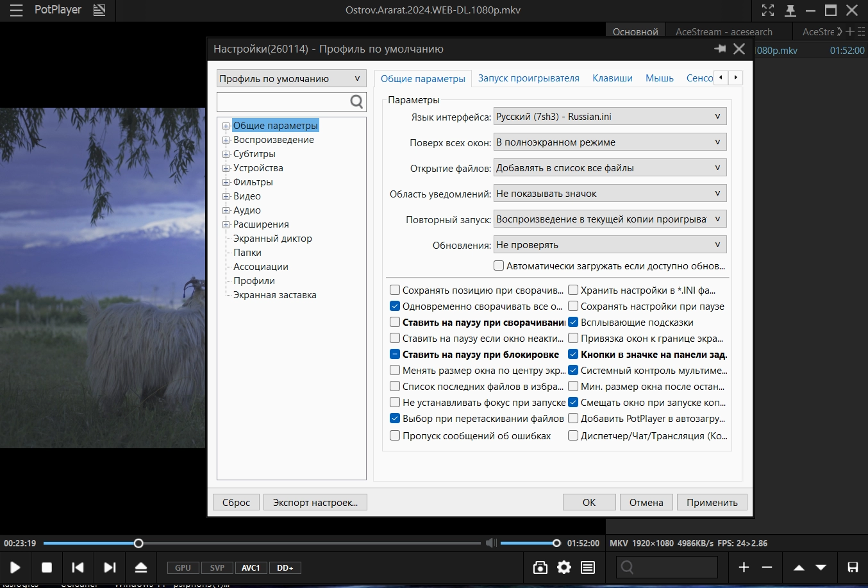This screenshot has width=868, height=588.
Task: Open the 'Язык интерфейса' dropdown
Action: tap(610, 117)
